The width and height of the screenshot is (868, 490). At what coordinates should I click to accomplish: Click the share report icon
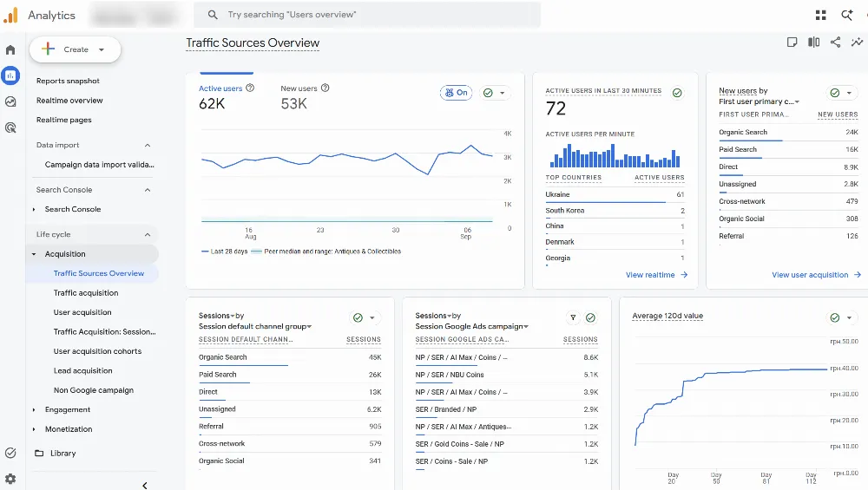click(x=835, y=42)
